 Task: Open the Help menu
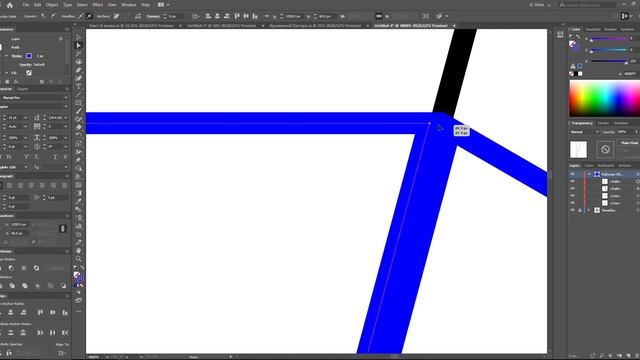click(145, 5)
